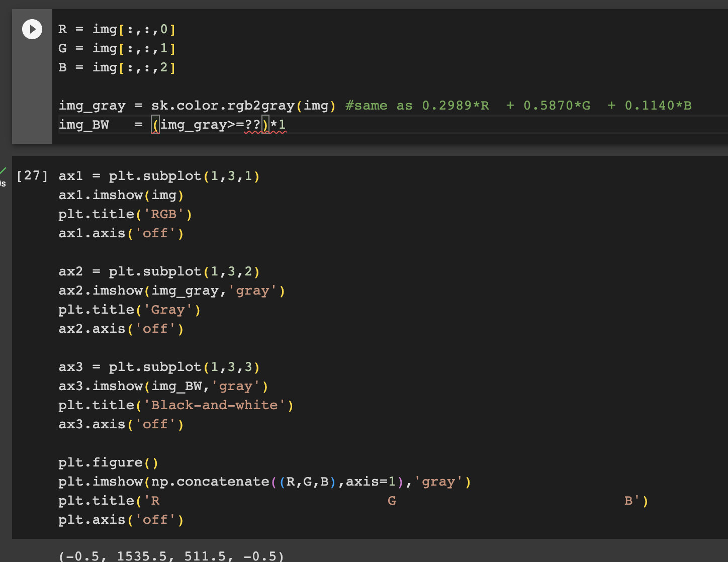Click line ax3.imshow(img_BW,'gray')
728x562 pixels.
[163, 386]
